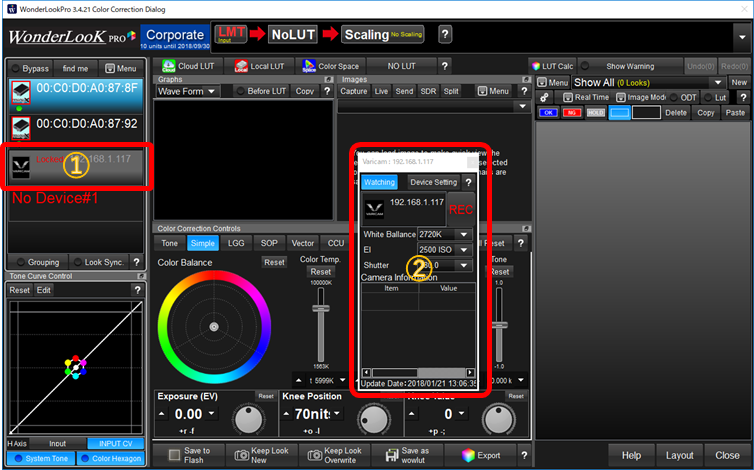Reset the Color Balance wheel

click(274, 262)
